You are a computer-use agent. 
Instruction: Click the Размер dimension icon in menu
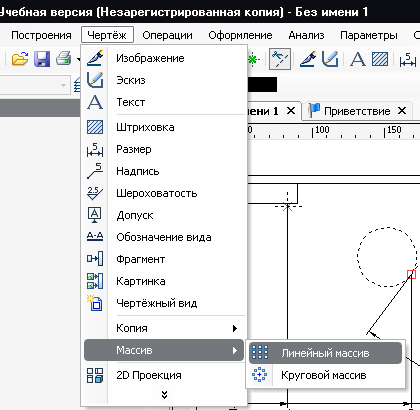[95, 150]
